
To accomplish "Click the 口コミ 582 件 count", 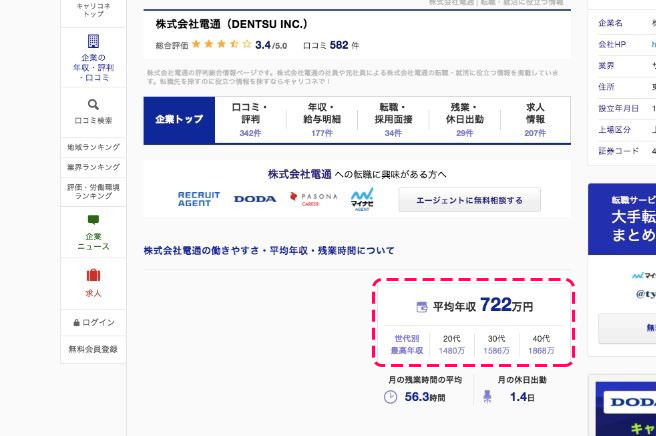I will click(x=331, y=45).
